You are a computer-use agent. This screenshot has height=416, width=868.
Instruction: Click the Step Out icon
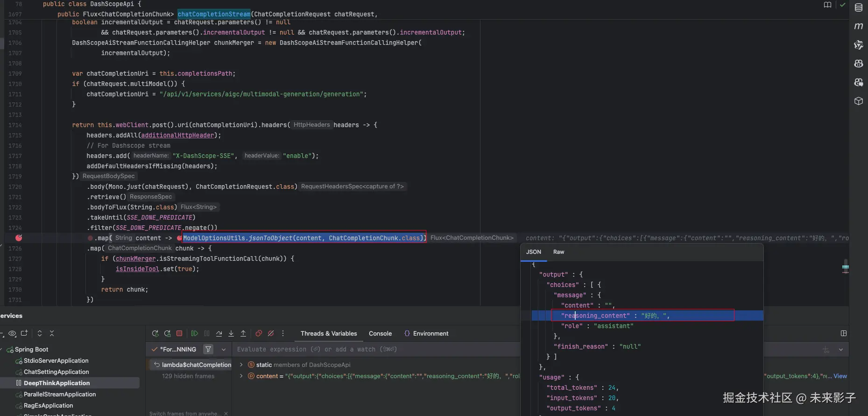click(243, 333)
